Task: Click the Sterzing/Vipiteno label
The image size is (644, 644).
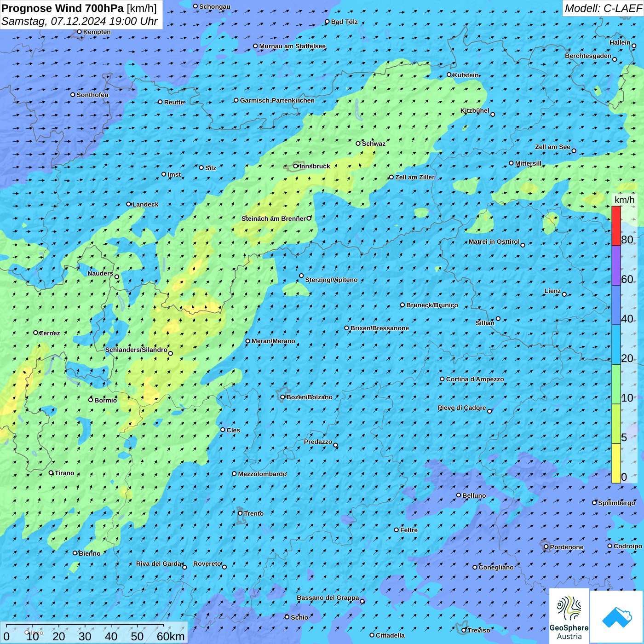Action: coord(331,280)
